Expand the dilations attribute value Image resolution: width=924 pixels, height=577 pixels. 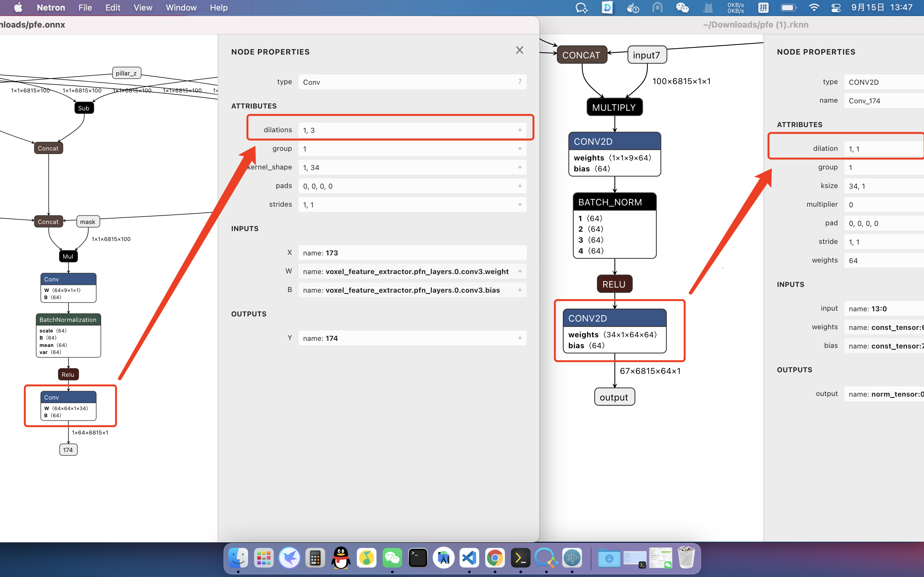click(x=520, y=130)
